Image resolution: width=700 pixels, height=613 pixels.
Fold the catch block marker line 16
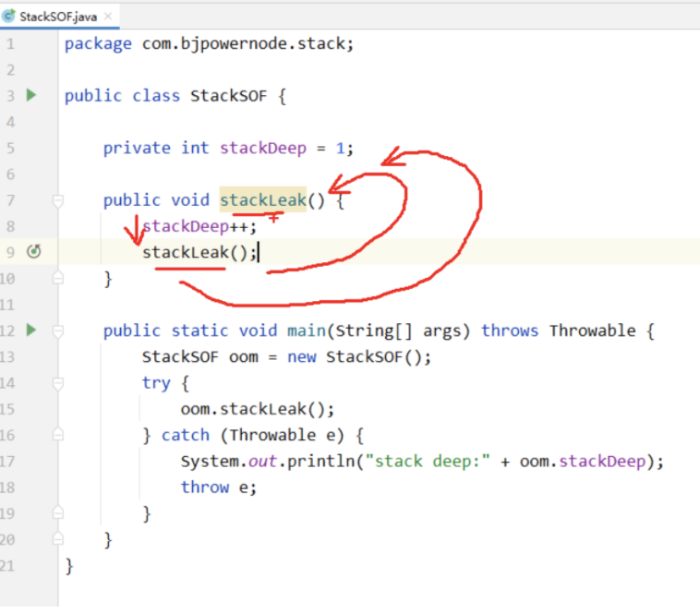coord(57,435)
